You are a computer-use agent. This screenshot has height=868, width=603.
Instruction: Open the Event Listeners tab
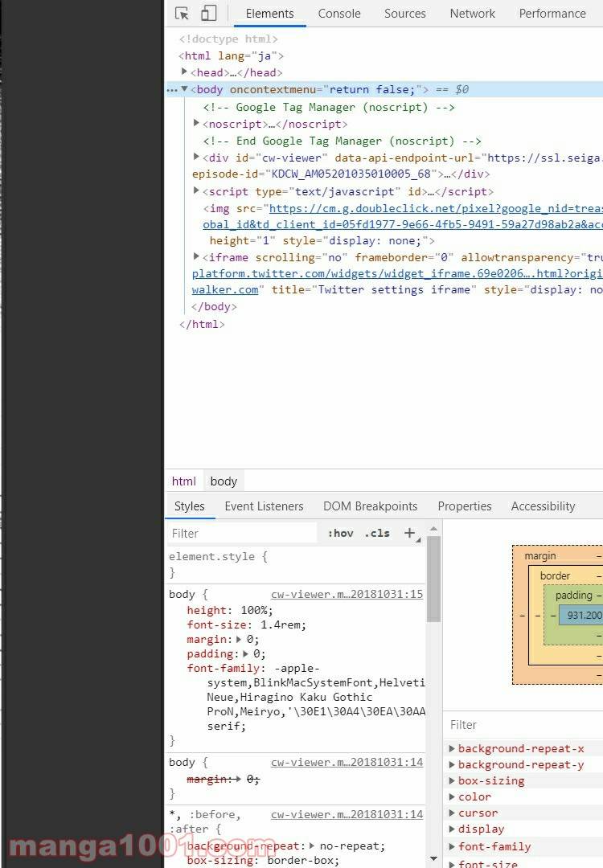[264, 506]
